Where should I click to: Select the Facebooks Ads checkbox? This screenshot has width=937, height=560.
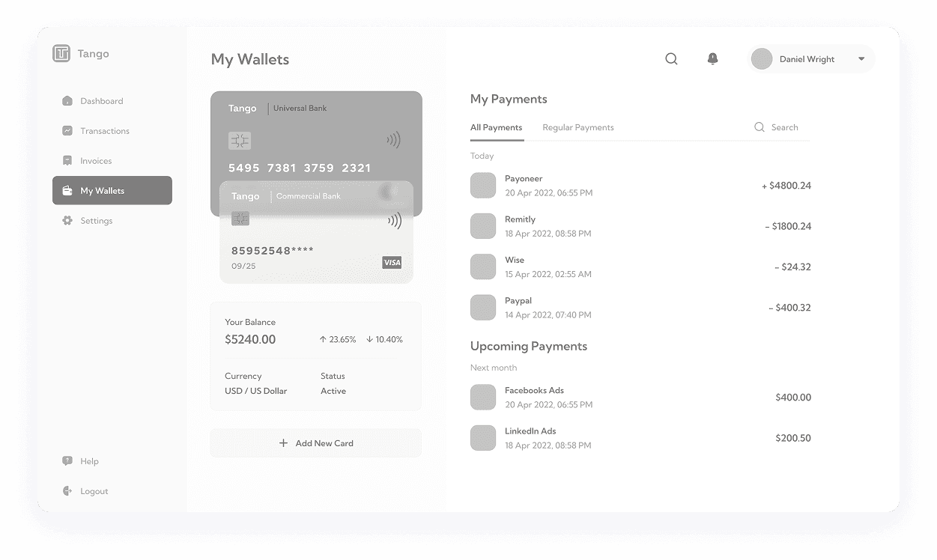[x=483, y=397]
